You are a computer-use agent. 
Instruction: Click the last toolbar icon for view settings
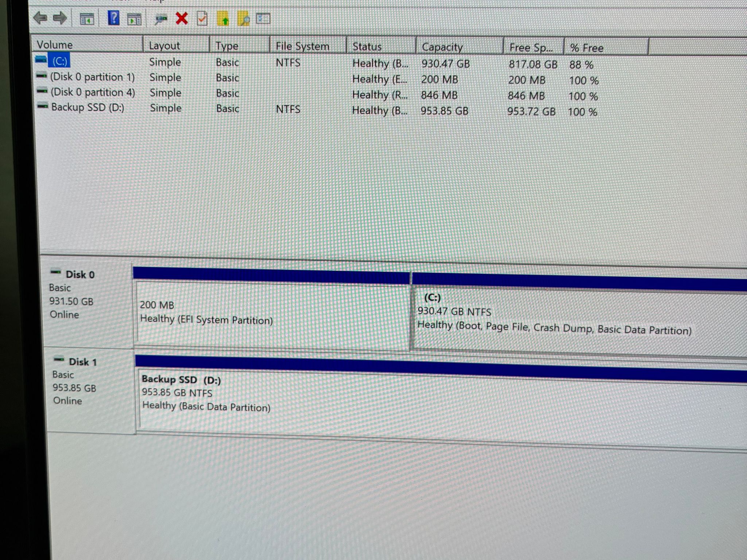click(263, 19)
